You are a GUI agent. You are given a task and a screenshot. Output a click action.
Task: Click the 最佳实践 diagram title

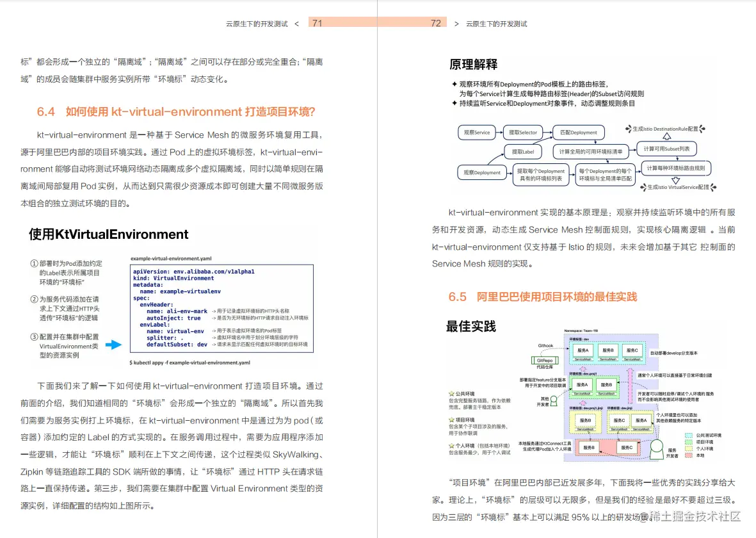(470, 327)
